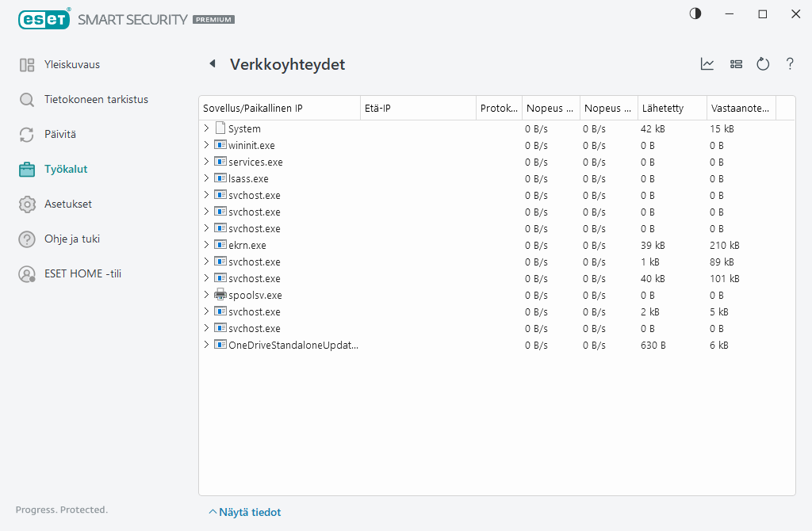Image resolution: width=812 pixels, height=531 pixels.
Task: Click the Näytä tiedot link
Action: point(248,512)
